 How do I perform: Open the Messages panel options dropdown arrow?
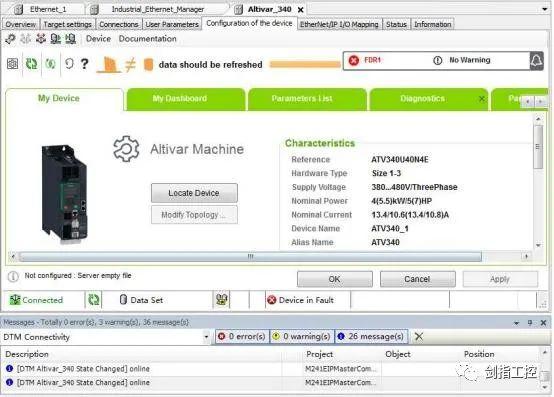(517, 323)
